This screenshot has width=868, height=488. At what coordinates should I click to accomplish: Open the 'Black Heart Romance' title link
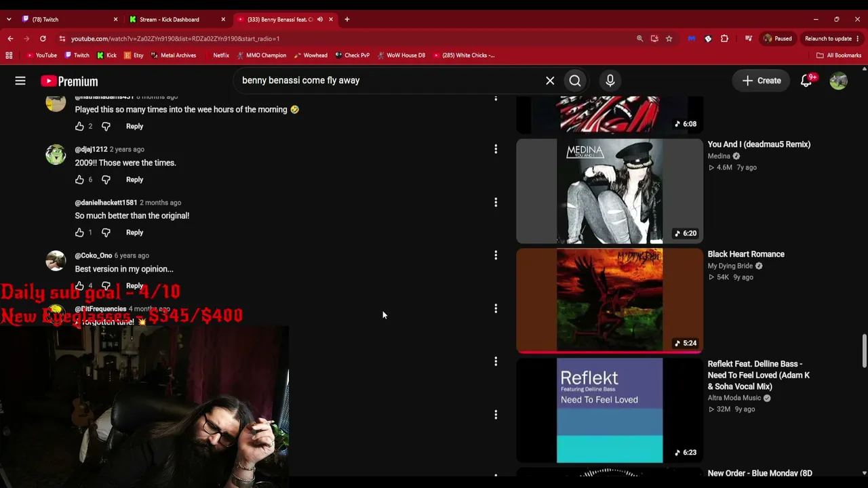click(x=746, y=254)
